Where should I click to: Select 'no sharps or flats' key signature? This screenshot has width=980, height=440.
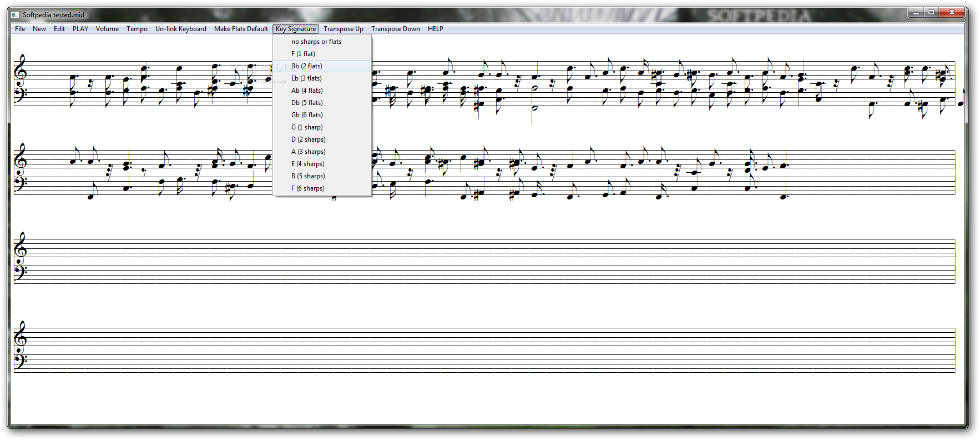click(x=322, y=42)
